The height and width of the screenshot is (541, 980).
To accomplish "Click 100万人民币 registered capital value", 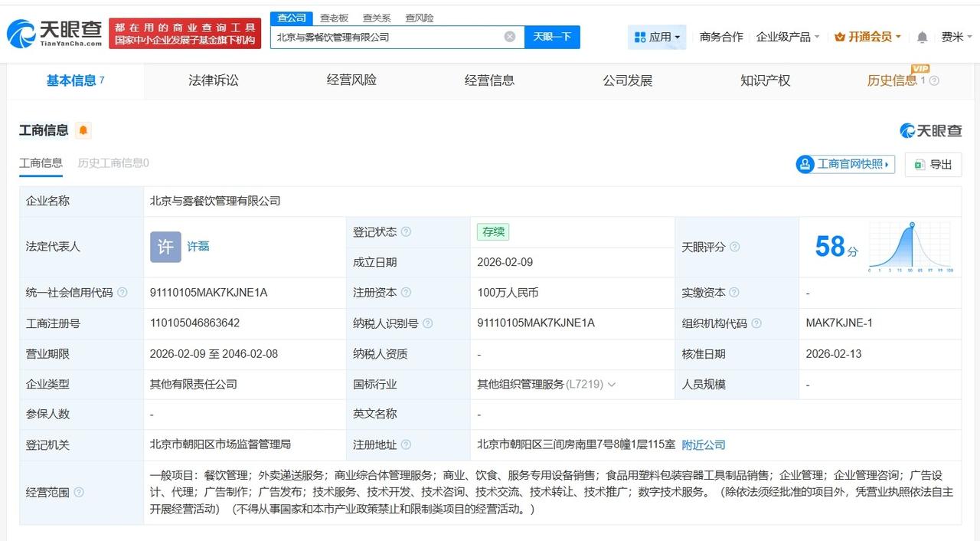I will click(x=508, y=293).
